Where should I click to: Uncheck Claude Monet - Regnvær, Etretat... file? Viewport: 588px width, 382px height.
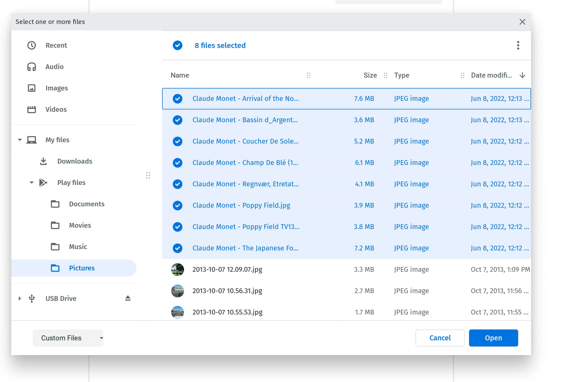pyautogui.click(x=177, y=184)
